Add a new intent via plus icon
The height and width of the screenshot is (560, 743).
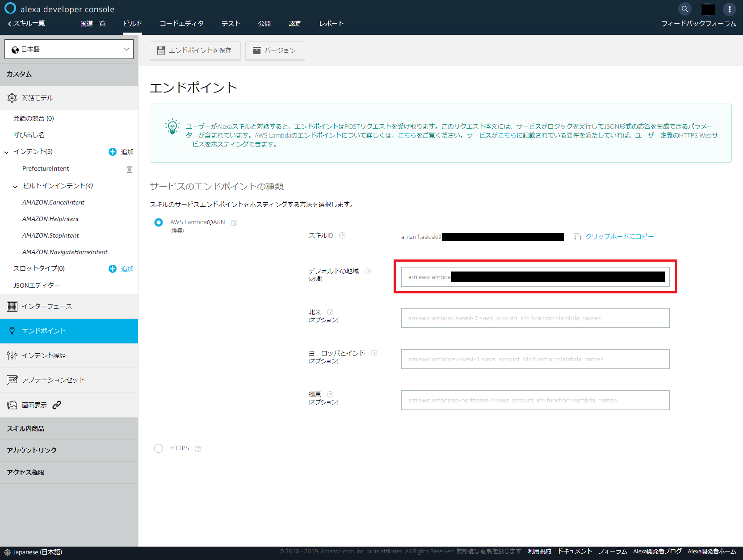[x=112, y=152]
